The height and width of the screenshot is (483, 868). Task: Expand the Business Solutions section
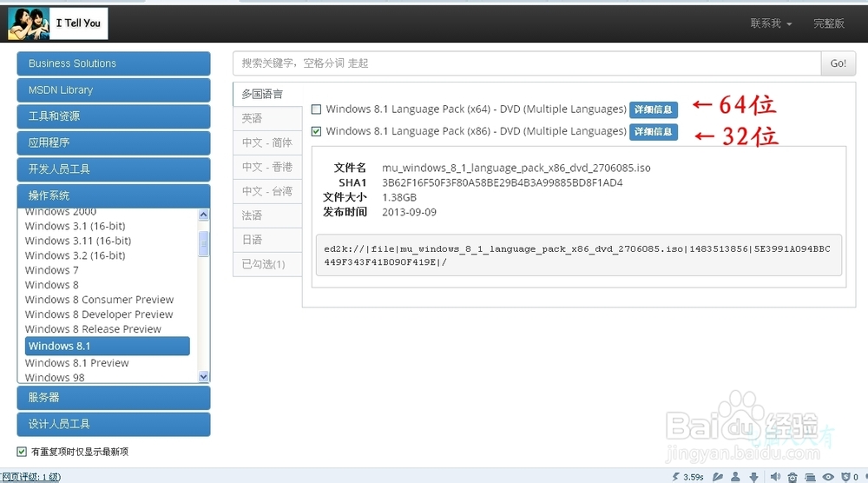(114, 63)
